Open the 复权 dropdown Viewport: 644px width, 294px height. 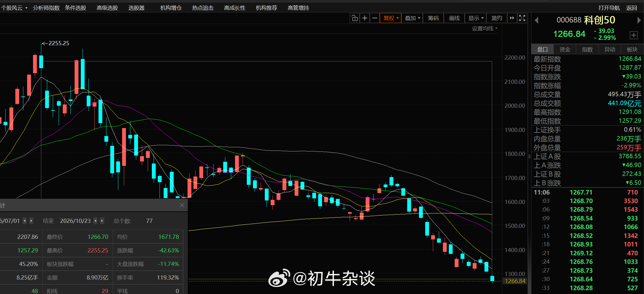[x=391, y=18]
